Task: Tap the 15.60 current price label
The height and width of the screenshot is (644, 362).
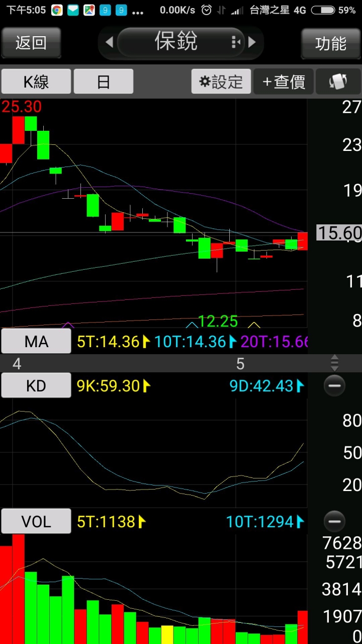Action: tap(339, 232)
